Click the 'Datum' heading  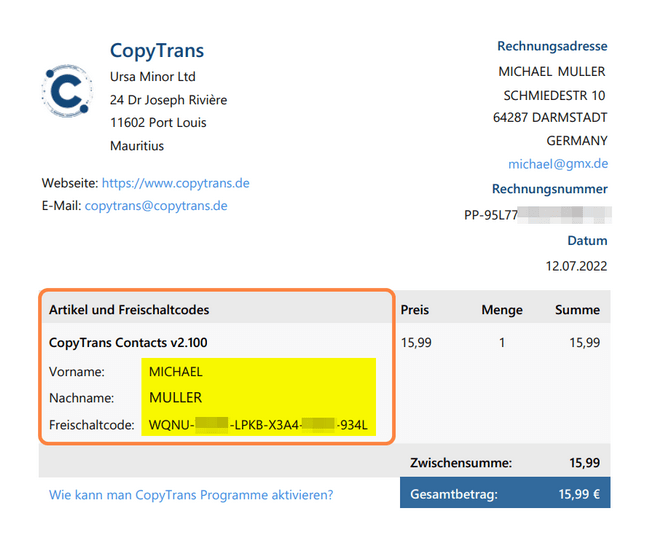(x=587, y=241)
